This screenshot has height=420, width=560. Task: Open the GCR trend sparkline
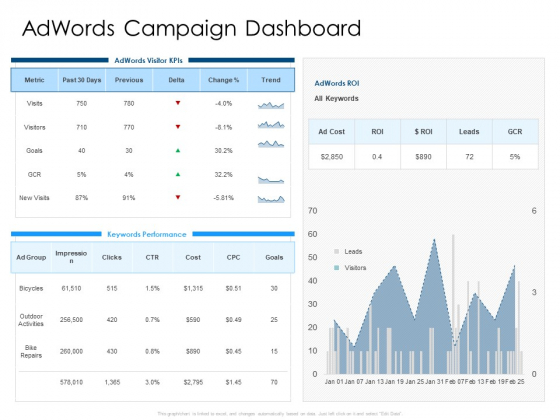tap(271, 180)
